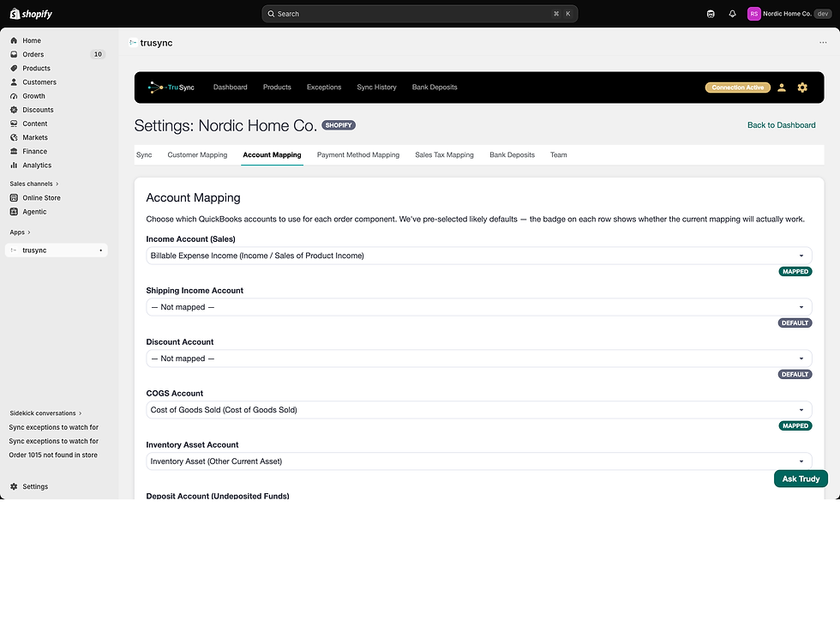
Task: Click the DEFAULT badge under Shipping Income
Action: (x=795, y=323)
